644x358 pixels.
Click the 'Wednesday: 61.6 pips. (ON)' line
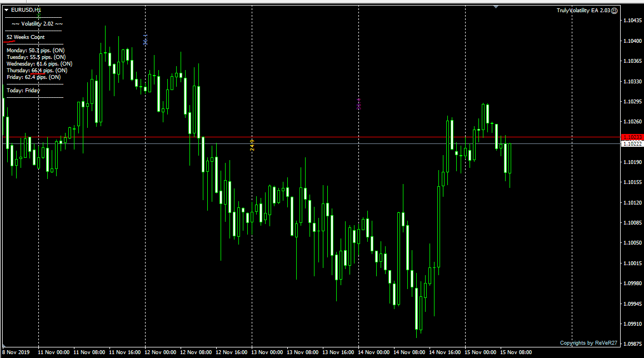click(x=39, y=64)
